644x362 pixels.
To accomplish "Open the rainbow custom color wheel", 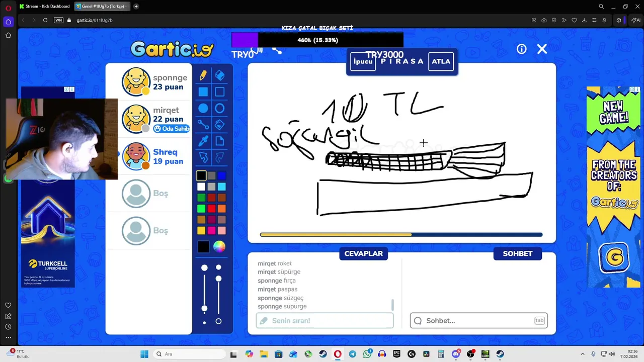I will click(219, 246).
